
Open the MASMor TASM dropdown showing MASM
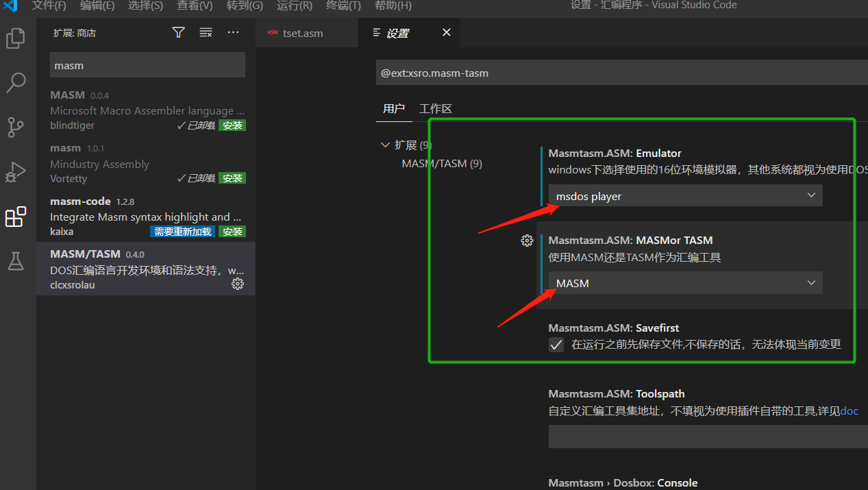click(685, 283)
